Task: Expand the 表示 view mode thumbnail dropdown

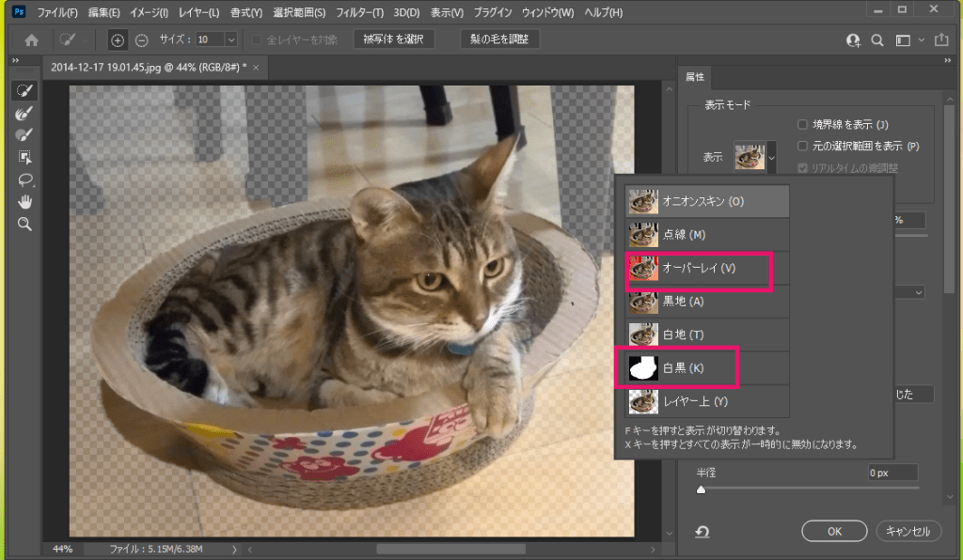Action: [772, 158]
